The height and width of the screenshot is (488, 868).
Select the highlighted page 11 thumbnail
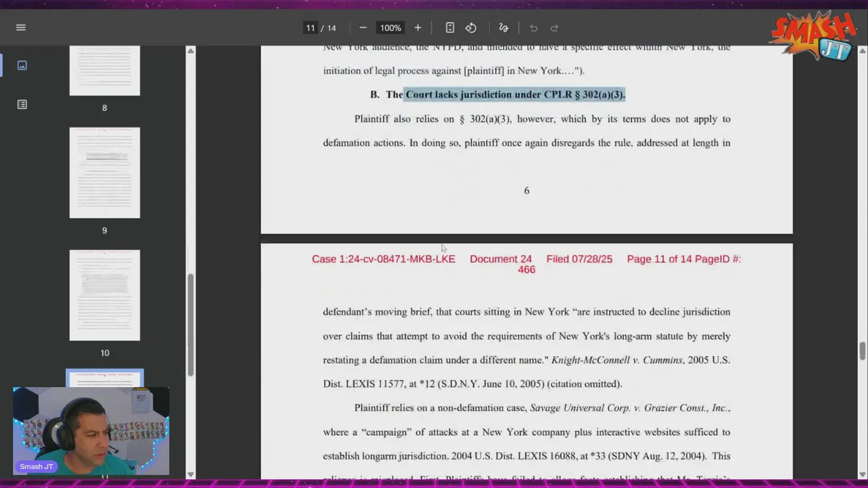point(104,378)
